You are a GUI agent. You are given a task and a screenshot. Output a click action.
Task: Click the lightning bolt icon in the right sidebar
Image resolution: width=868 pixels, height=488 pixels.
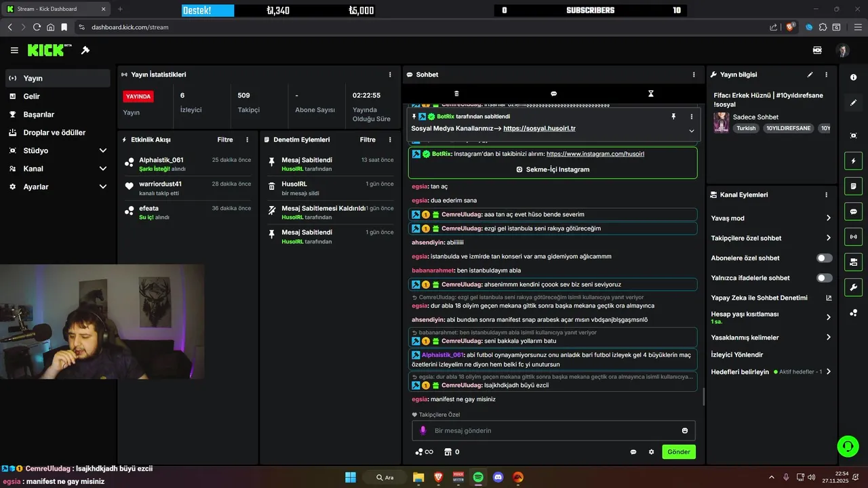(x=853, y=161)
